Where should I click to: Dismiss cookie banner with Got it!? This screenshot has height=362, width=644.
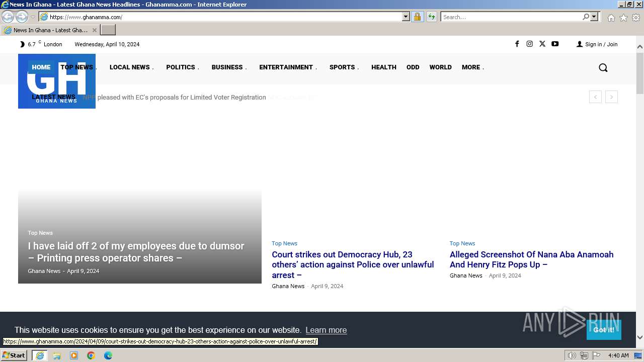[x=604, y=330]
